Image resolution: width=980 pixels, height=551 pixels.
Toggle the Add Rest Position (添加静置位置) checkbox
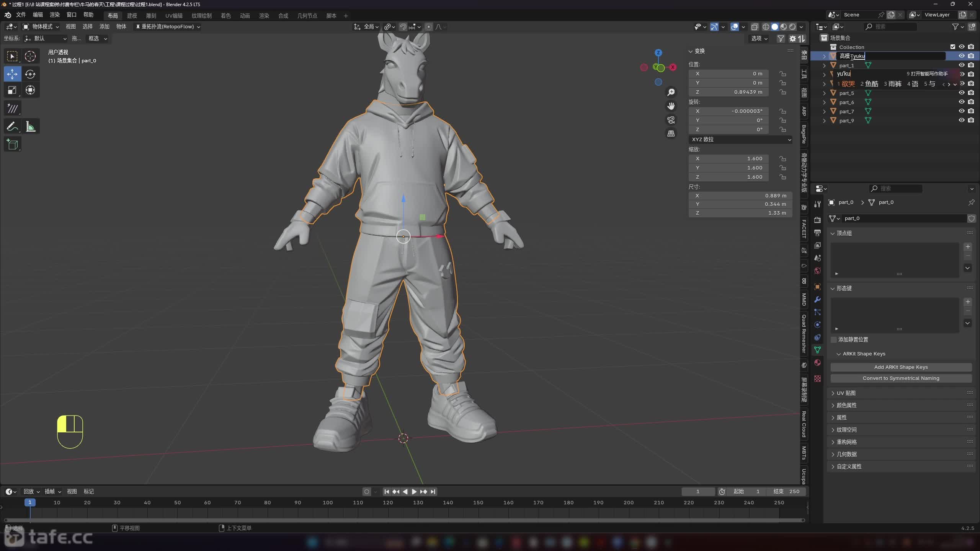coord(834,340)
